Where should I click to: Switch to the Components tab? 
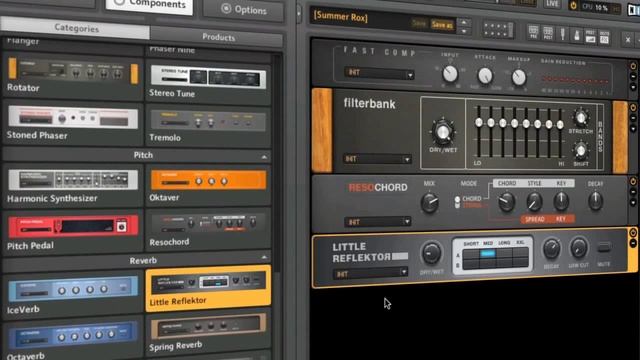(149, 6)
